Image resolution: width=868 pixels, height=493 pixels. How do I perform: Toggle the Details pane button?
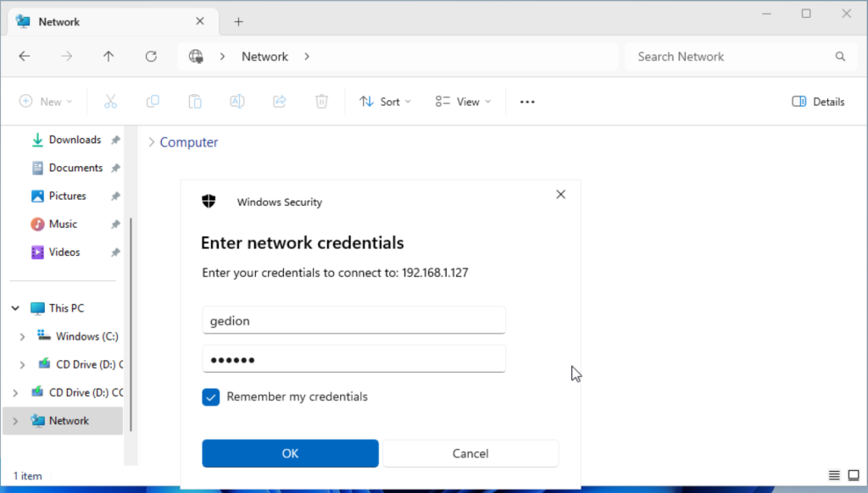click(818, 102)
